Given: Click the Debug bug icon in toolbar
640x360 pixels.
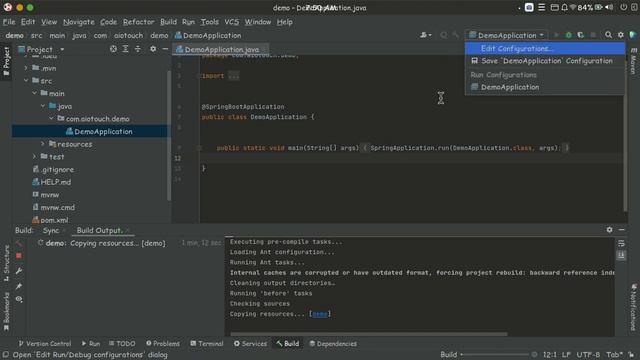Looking at the screenshot, I should 568,35.
